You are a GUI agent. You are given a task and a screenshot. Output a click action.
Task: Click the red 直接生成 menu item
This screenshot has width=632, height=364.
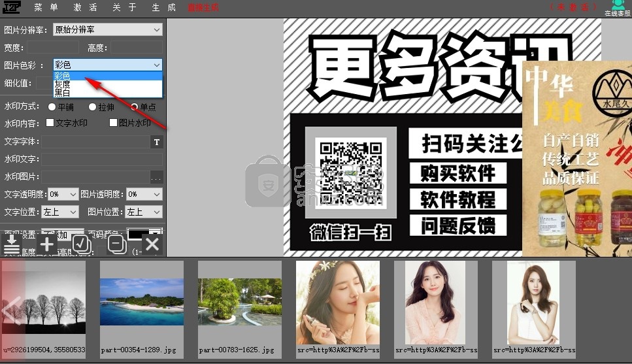point(203,8)
